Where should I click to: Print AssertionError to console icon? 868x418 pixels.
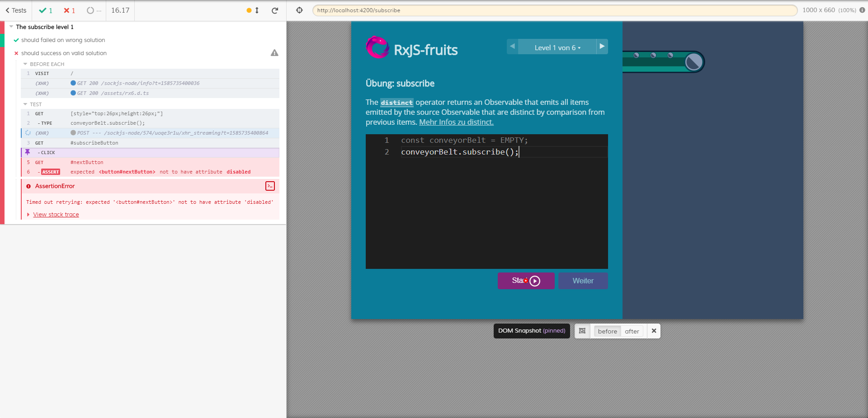270,186
